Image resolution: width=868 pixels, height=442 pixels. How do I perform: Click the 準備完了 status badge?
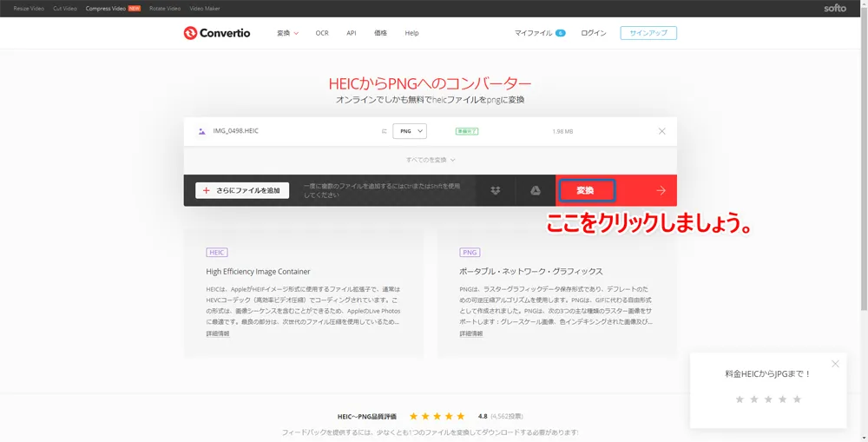click(x=467, y=132)
